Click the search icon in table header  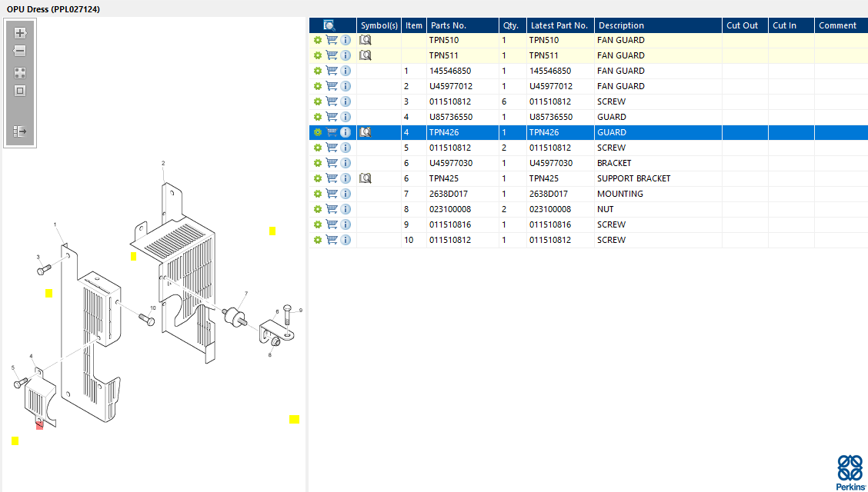(x=329, y=25)
